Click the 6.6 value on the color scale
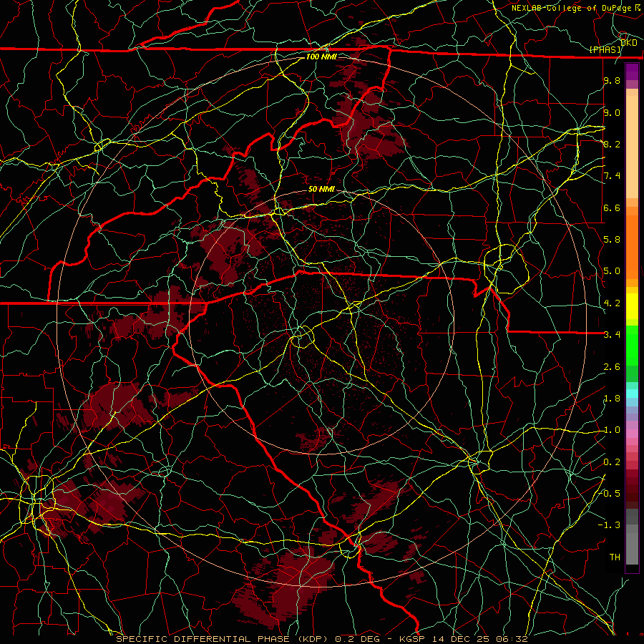Screen dimensions: 644x644 pos(612,208)
